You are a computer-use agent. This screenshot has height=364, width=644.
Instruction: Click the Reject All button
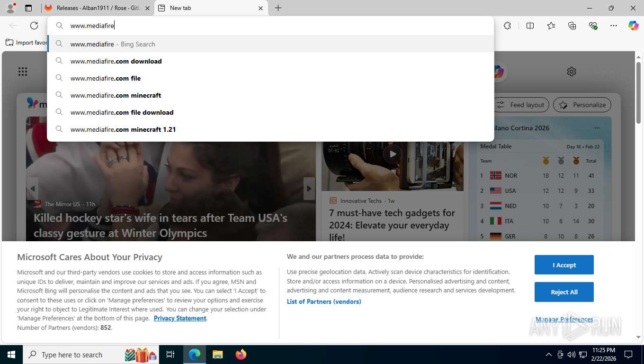pyautogui.click(x=564, y=292)
